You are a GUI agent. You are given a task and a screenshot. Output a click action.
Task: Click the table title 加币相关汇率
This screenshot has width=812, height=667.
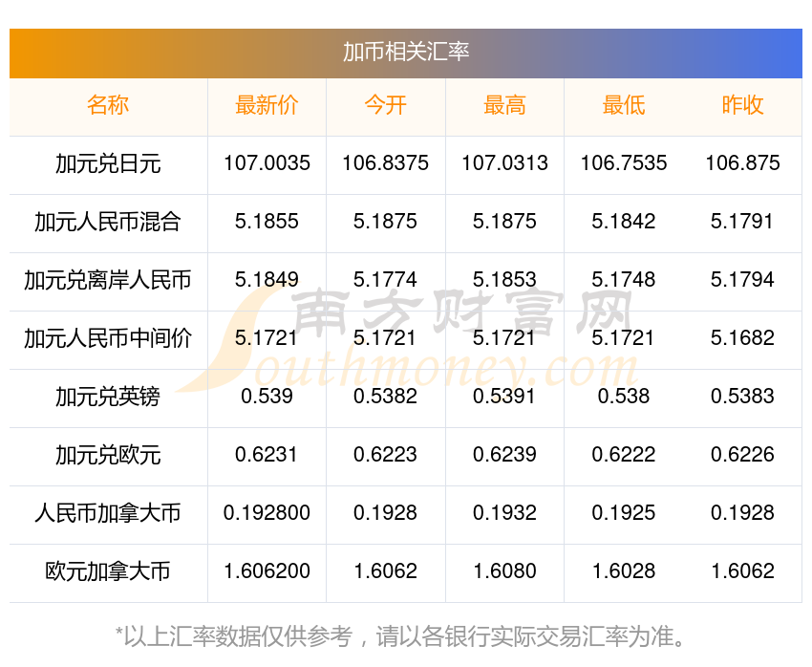click(406, 53)
